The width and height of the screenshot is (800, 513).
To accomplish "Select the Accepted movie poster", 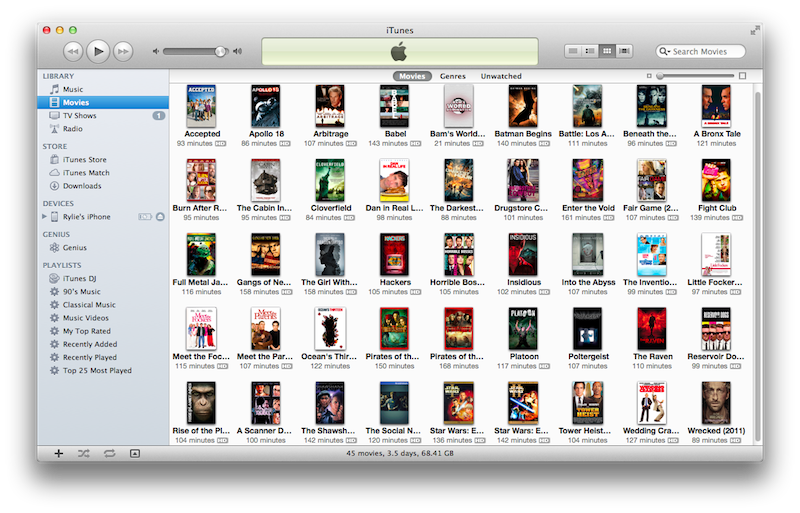I will point(202,106).
